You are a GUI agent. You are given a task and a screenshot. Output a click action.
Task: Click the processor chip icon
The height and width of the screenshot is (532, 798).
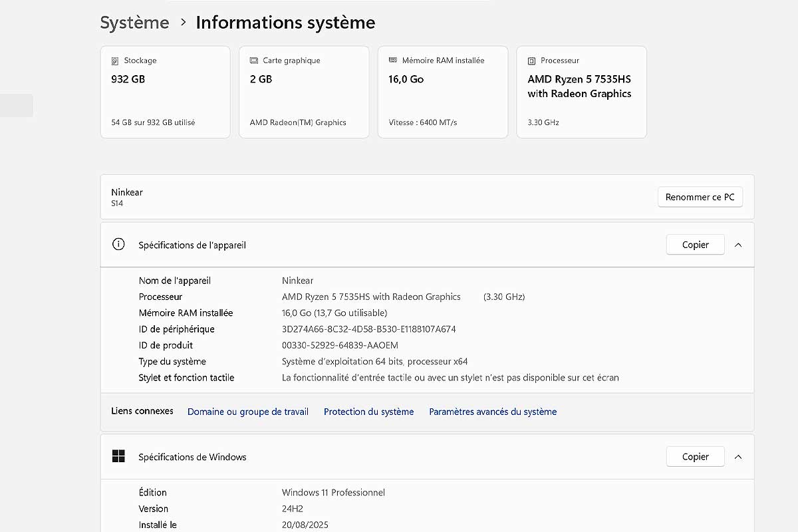click(531, 61)
